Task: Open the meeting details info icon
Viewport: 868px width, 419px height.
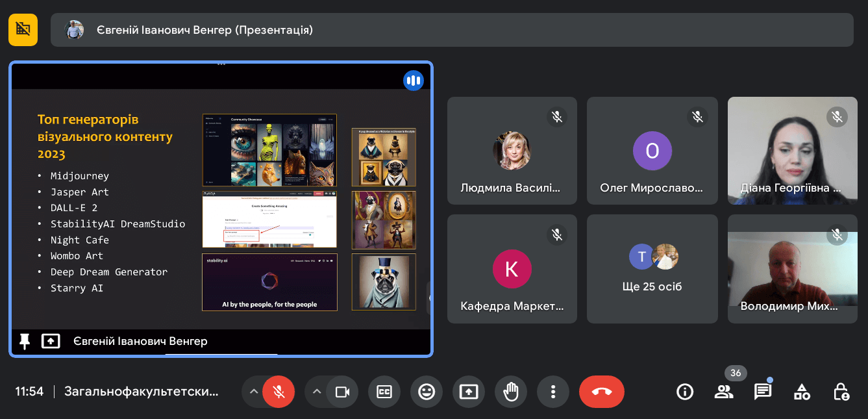Action: tap(684, 392)
